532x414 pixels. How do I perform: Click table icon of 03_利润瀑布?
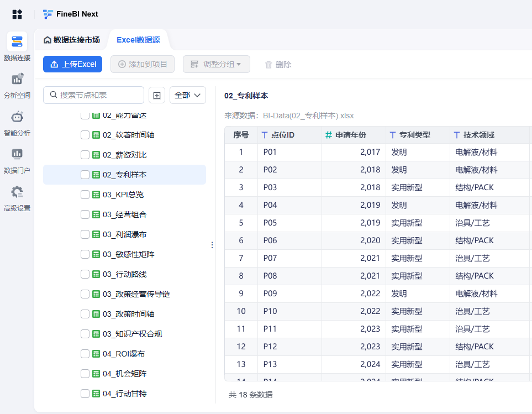pyautogui.click(x=96, y=234)
